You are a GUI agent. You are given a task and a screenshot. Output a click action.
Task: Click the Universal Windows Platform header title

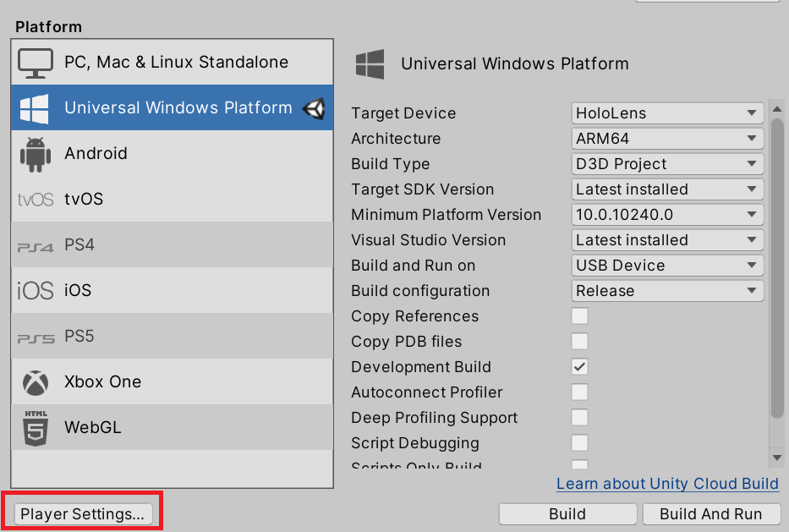tap(515, 64)
